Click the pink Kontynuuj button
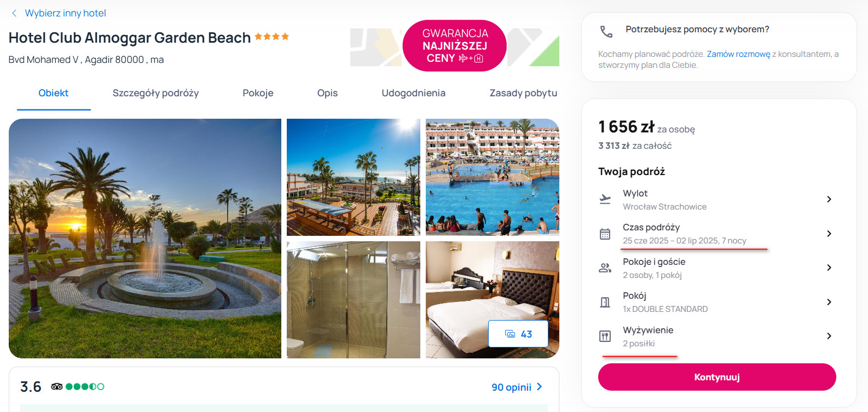The image size is (868, 412). click(x=717, y=377)
